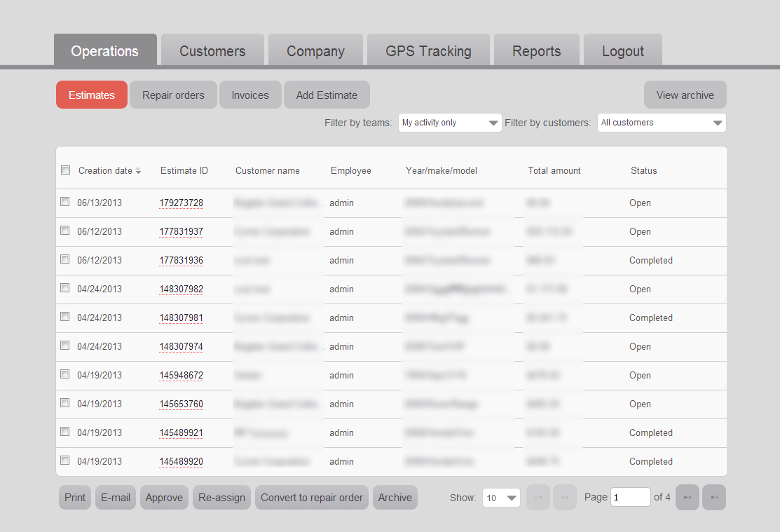Click inside the Page number input field
This screenshot has width=780, height=532.
[x=630, y=497]
